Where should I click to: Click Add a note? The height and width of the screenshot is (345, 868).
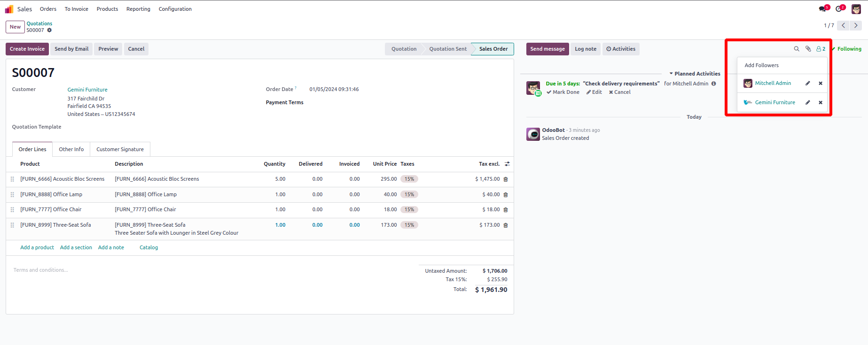point(111,247)
